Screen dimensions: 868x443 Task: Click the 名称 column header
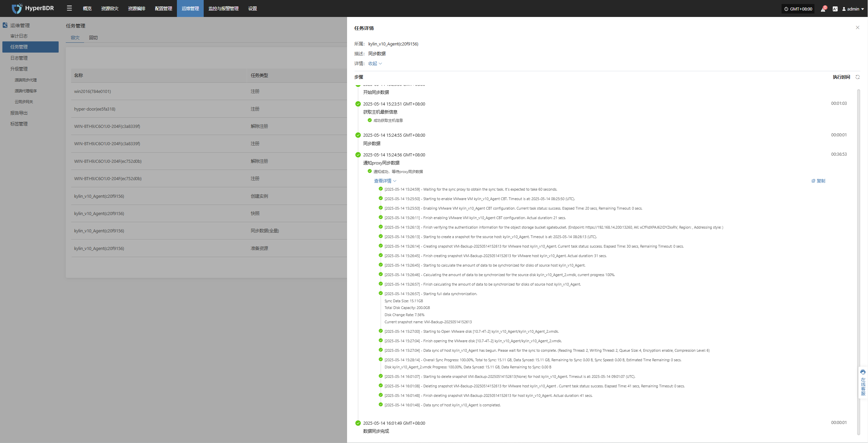click(79, 75)
